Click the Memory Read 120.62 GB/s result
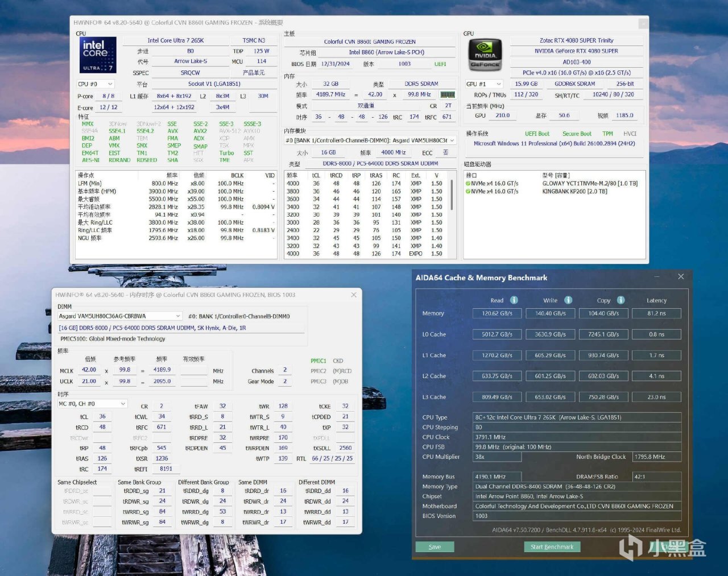The image size is (728, 576). (497, 313)
